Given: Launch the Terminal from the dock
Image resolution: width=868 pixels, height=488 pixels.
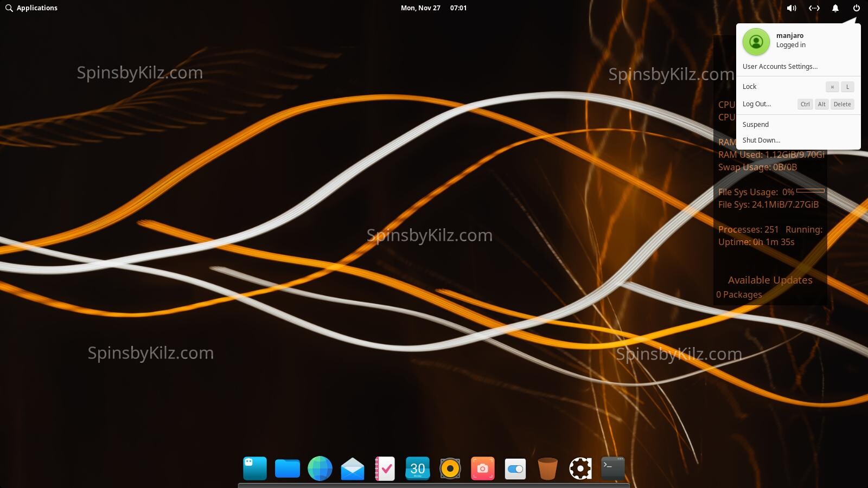Looking at the screenshot, I should 612,468.
